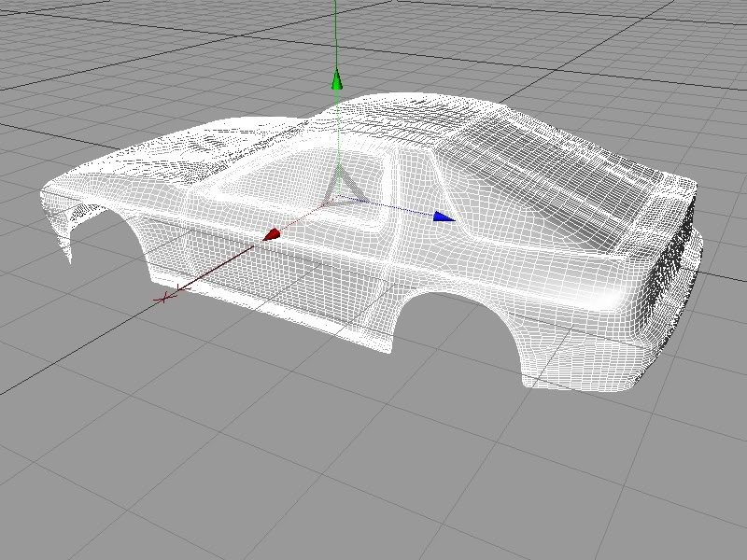Click the green Y-axis arrow handle

(337, 81)
